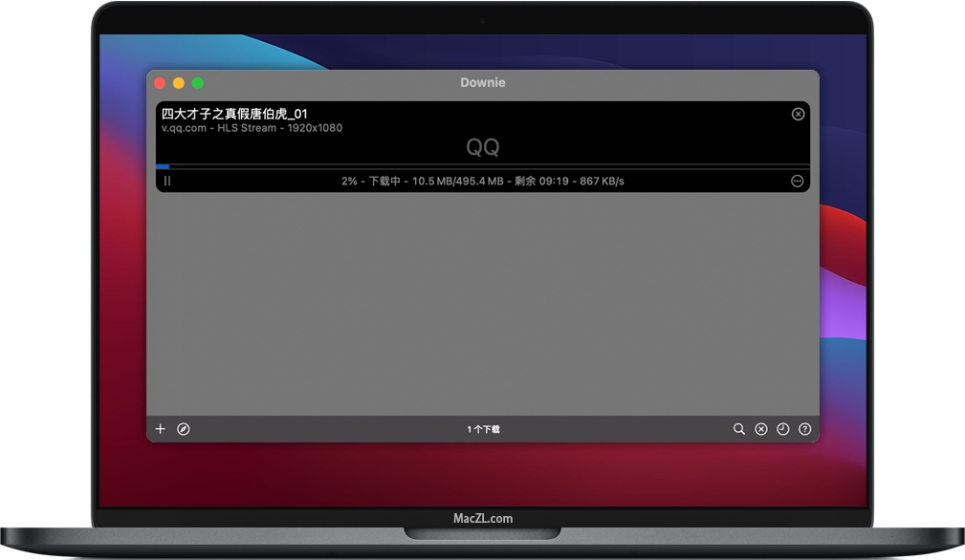Cancel the download with the X icon
965x560 pixels.
pyautogui.click(x=798, y=114)
